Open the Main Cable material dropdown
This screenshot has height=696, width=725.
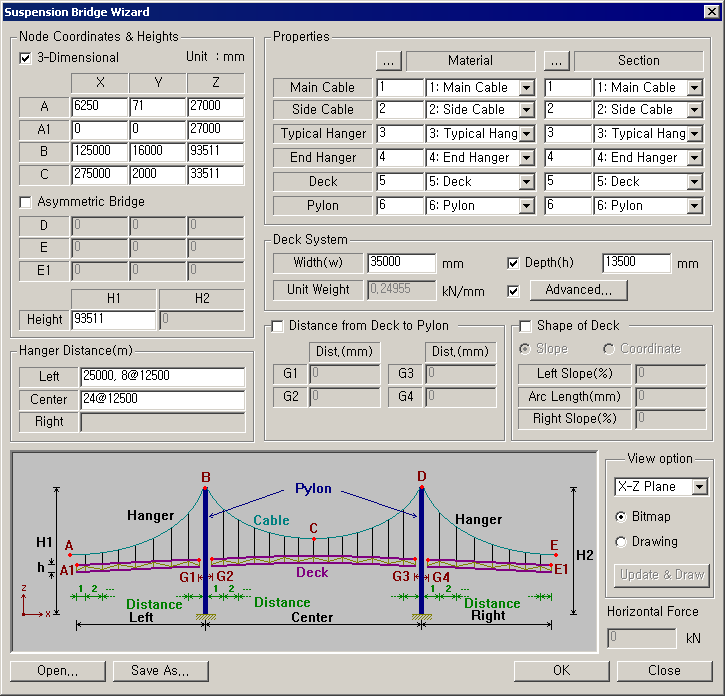(526, 88)
